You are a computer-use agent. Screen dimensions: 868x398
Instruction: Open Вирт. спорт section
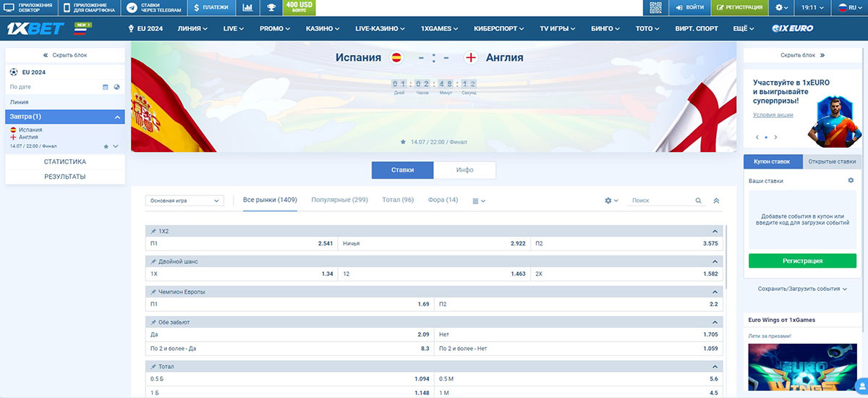[696, 29]
